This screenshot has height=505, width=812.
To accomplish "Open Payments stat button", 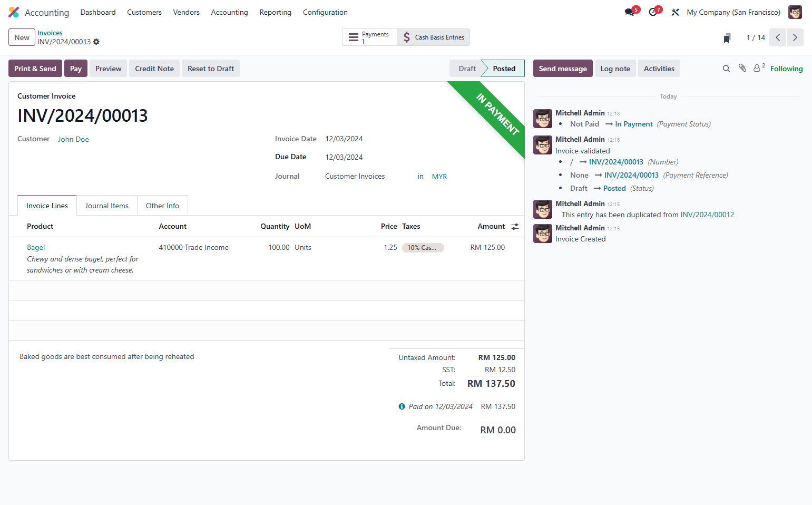I will (369, 37).
